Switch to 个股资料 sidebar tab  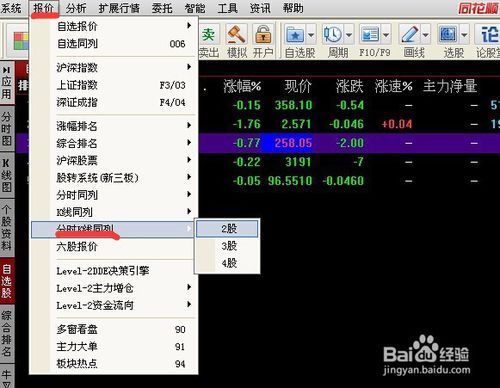[7, 228]
